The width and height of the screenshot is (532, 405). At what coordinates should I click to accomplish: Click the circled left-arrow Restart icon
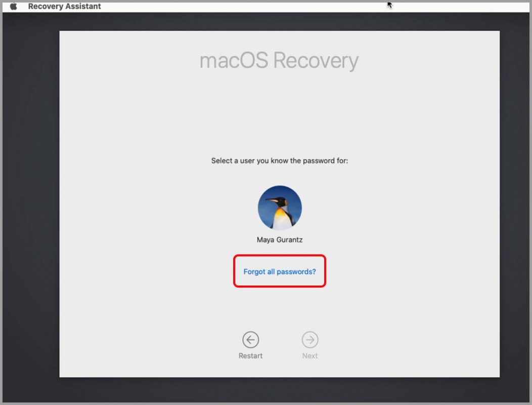250,339
